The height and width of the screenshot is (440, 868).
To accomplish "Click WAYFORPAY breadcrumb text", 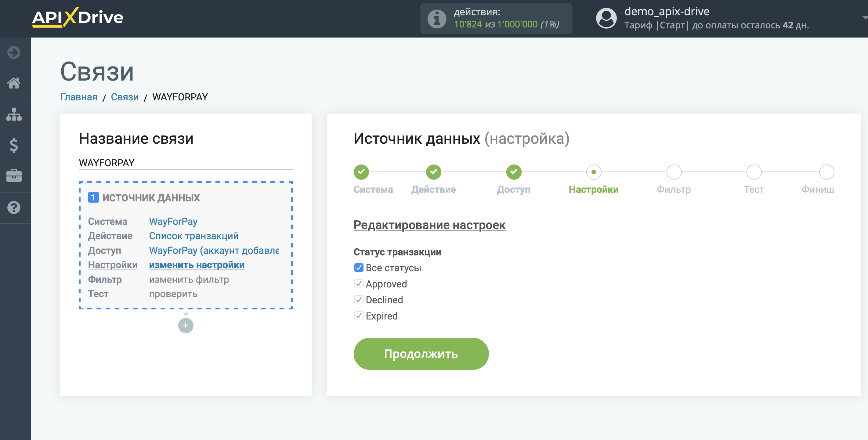I will (180, 97).
